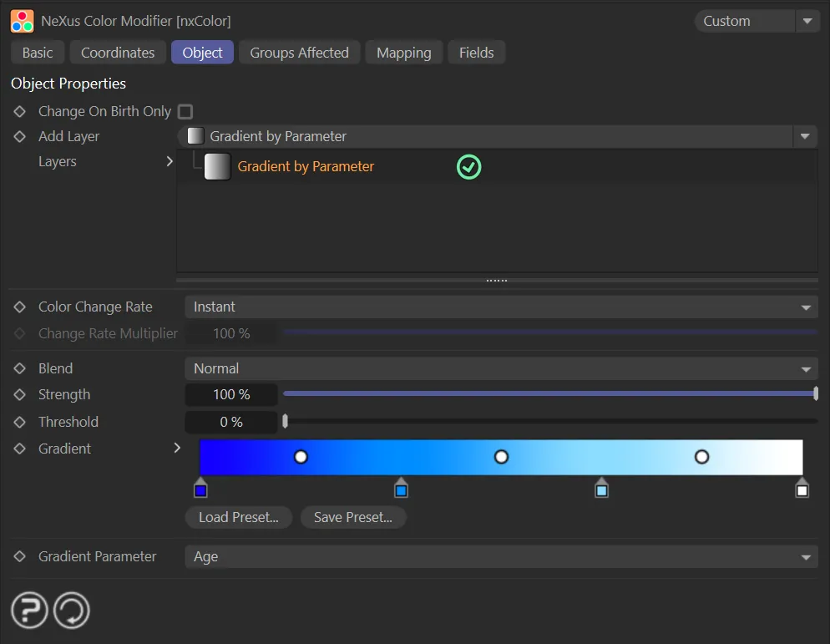
Task: Click keyframe diamond next to Blend
Action: (x=20, y=368)
